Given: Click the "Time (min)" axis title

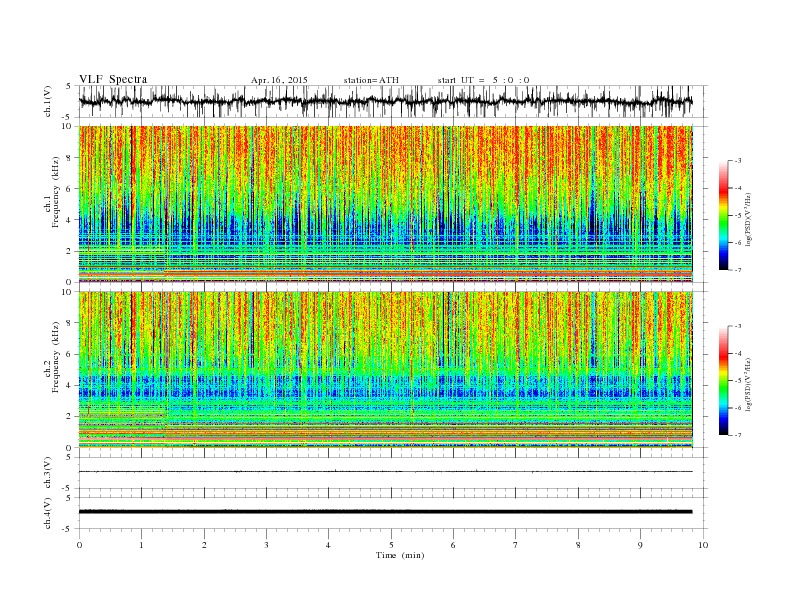Looking at the screenshot, I should [400, 555].
